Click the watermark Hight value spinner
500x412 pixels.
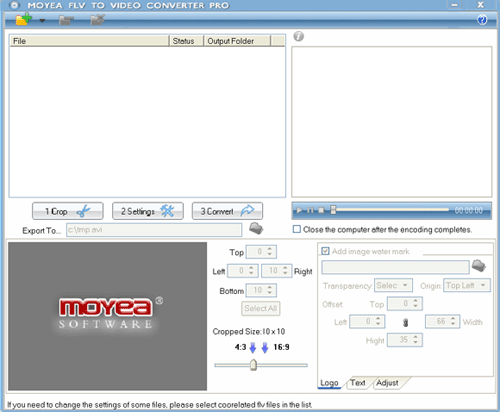(405, 340)
